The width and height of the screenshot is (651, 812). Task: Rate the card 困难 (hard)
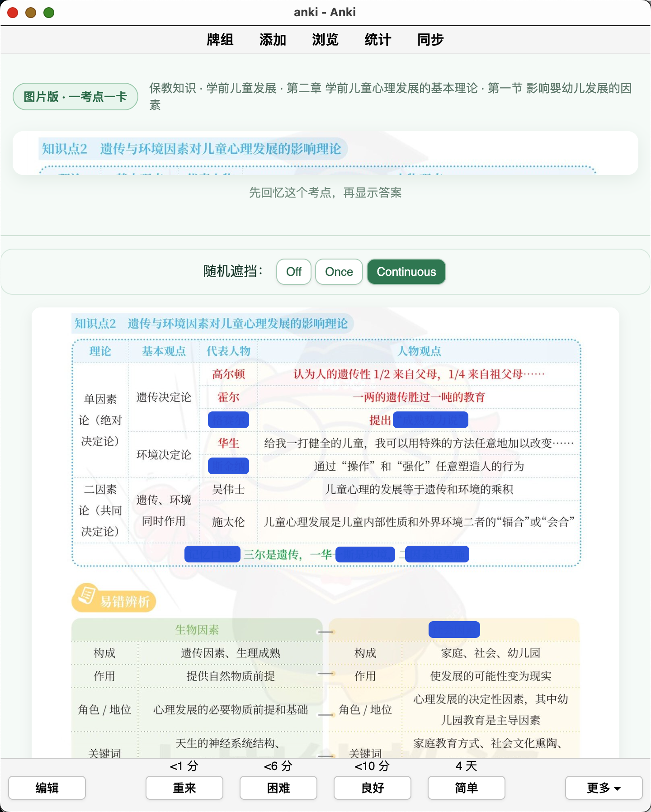(278, 788)
